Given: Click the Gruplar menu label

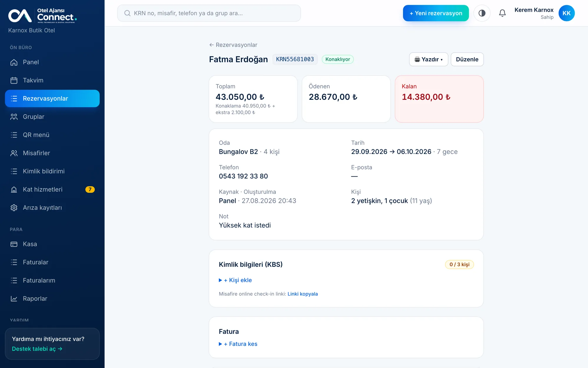Looking at the screenshot, I should tap(34, 117).
